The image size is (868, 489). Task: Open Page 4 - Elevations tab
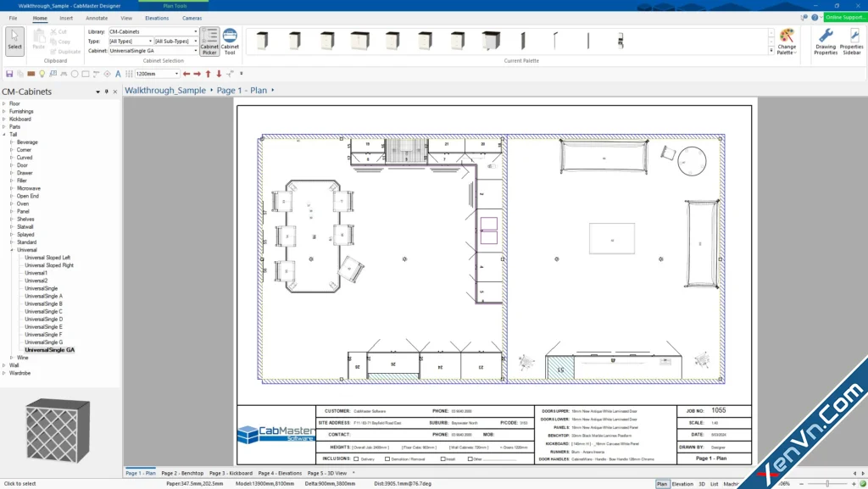280,473
